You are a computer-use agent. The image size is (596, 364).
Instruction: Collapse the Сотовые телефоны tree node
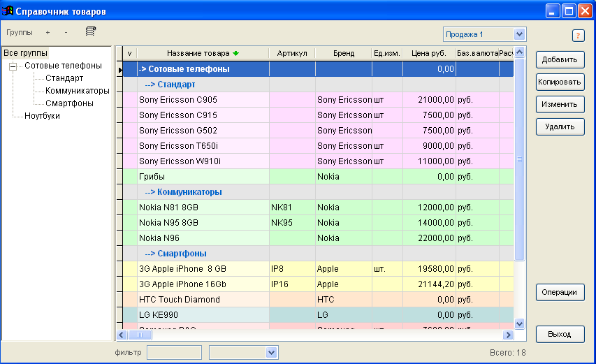point(13,66)
